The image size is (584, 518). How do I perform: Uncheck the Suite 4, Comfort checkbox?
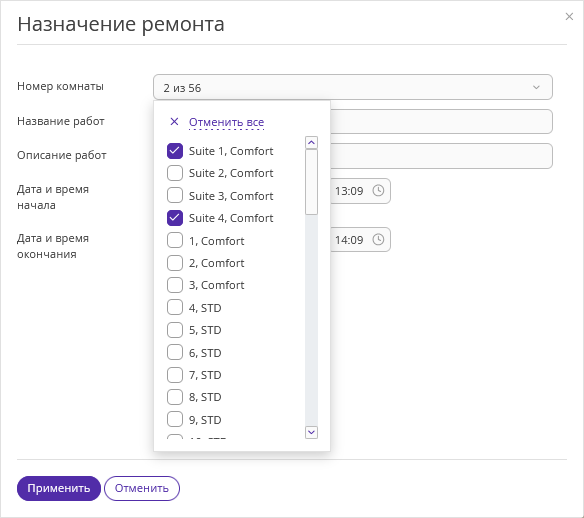175,218
